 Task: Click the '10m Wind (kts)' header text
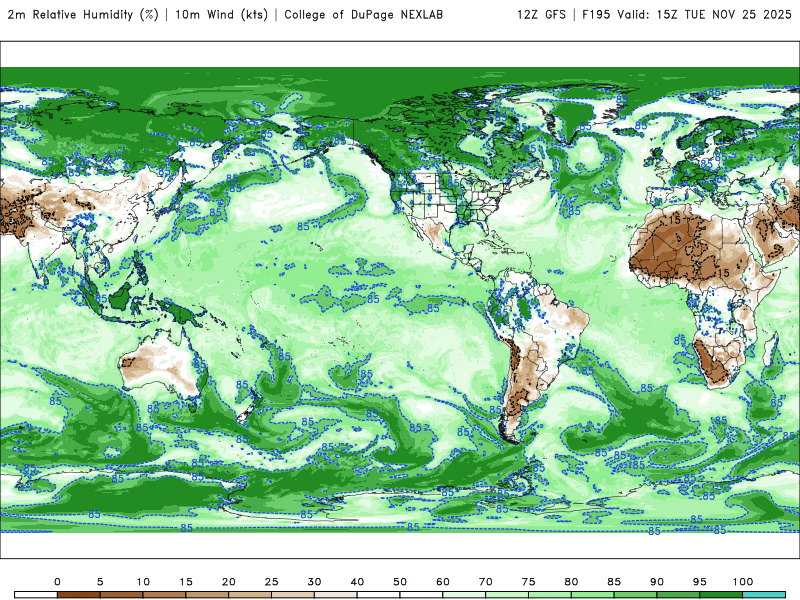tap(221, 15)
